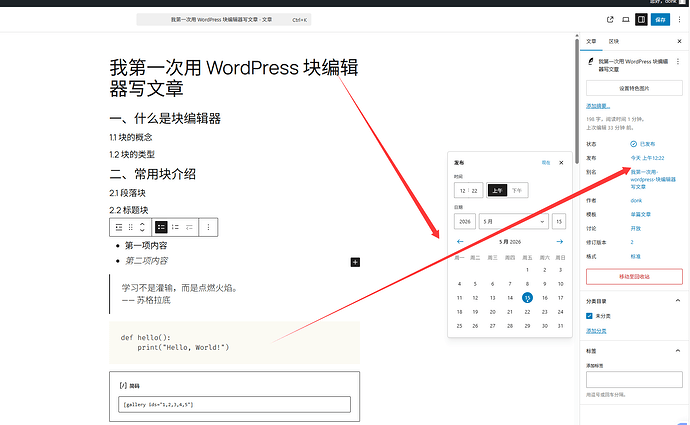Image resolution: width=690 pixels, height=425 pixels.
Task: Click the publish date 今天 上午12:22
Action: pos(647,158)
